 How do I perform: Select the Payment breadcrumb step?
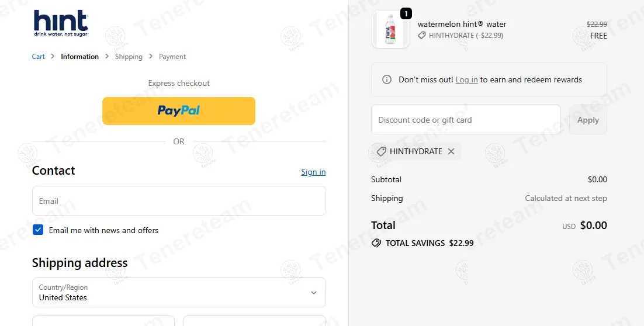172,57
